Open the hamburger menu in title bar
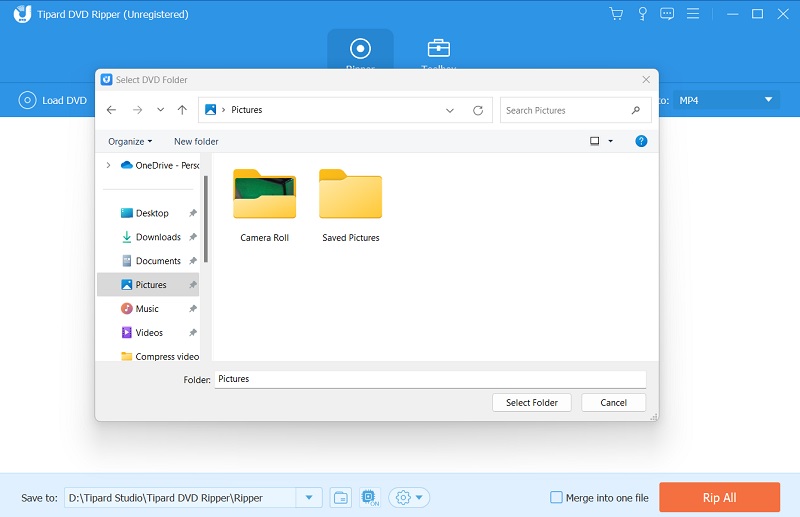The image size is (800, 517). [x=693, y=14]
